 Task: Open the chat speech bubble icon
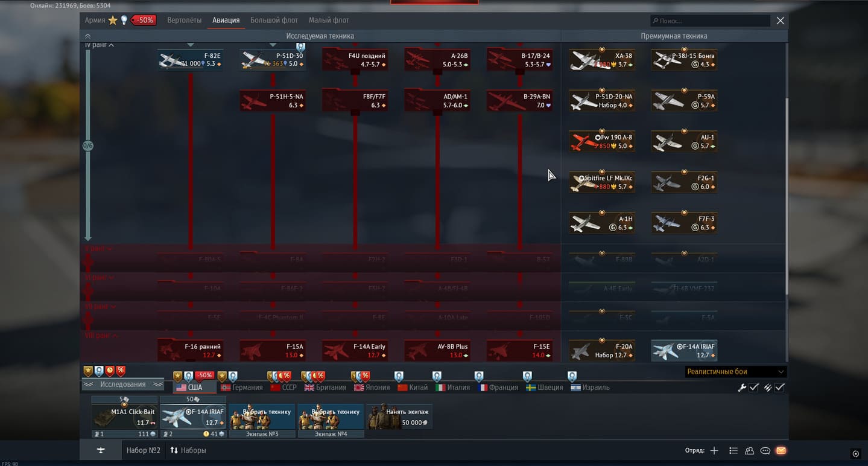765,450
